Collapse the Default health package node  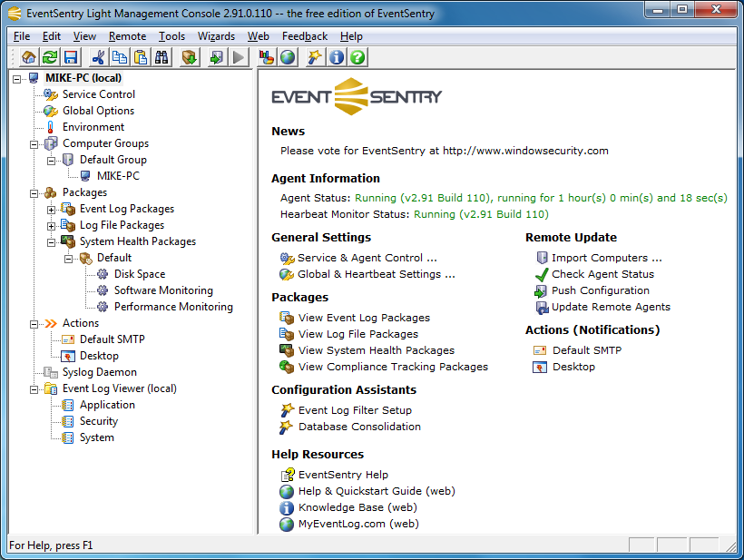68,259
